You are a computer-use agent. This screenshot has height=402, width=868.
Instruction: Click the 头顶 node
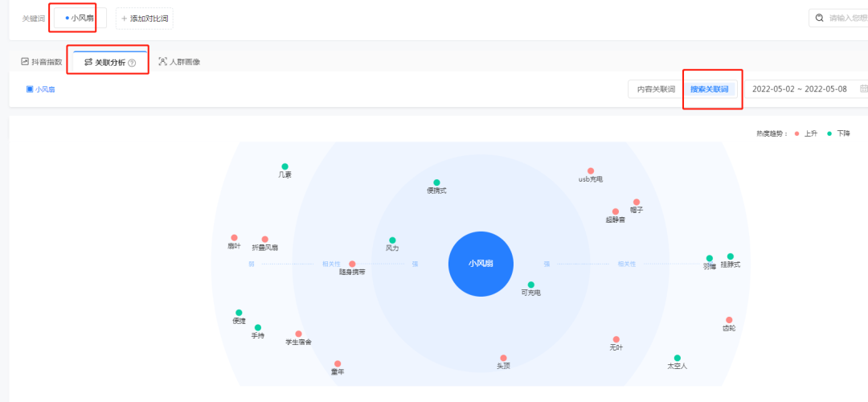[x=503, y=358]
